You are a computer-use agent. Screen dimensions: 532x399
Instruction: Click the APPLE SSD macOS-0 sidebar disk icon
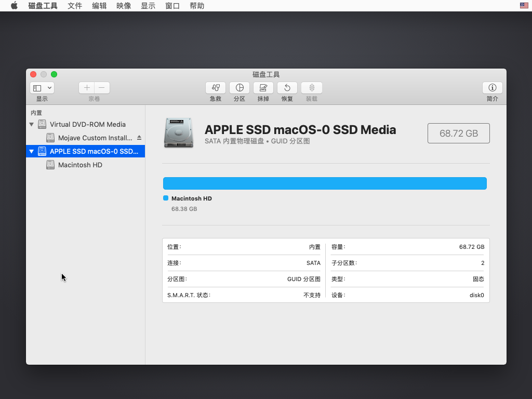(42, 151)
